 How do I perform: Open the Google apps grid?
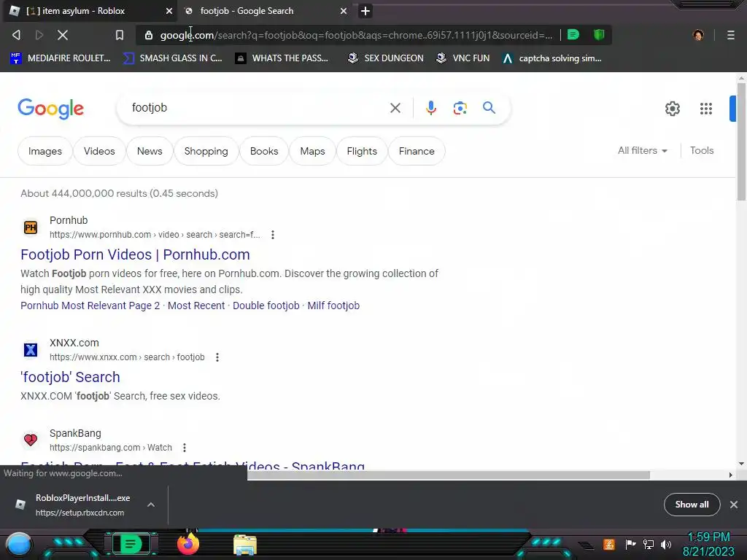tap(706, 109)
